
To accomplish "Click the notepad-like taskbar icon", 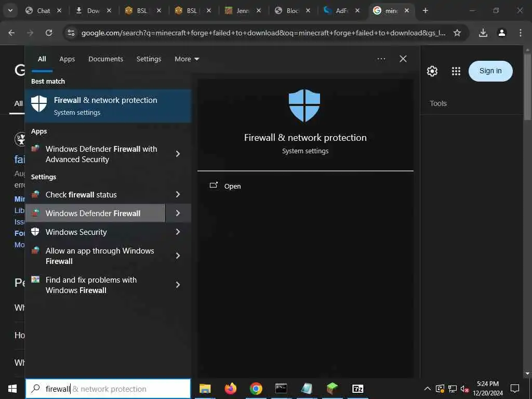I will point(307,389).
